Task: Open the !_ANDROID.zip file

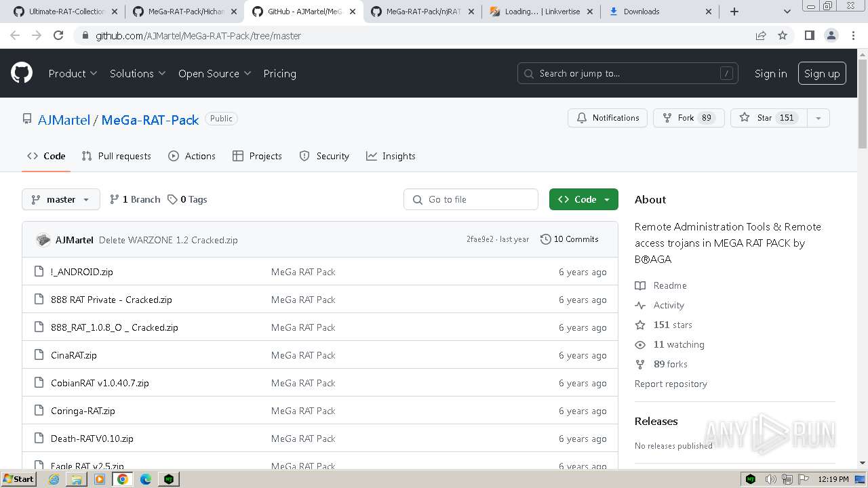Action: [x=82, y=272]
